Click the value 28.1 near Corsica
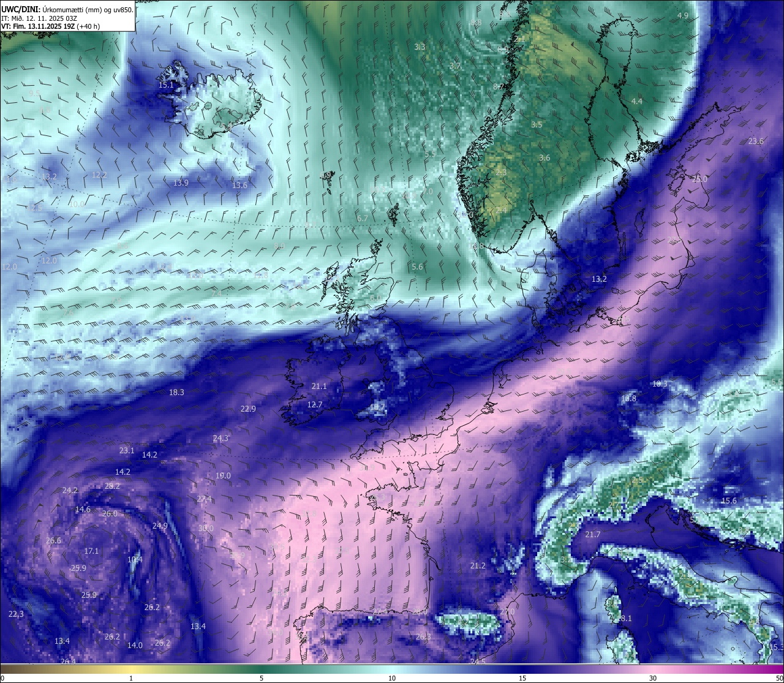784x683 pixels. click(x=624, y=618)
